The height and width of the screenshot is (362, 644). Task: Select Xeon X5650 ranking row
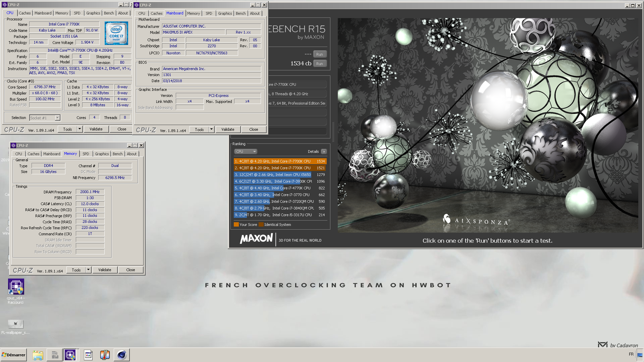(280, 175)
